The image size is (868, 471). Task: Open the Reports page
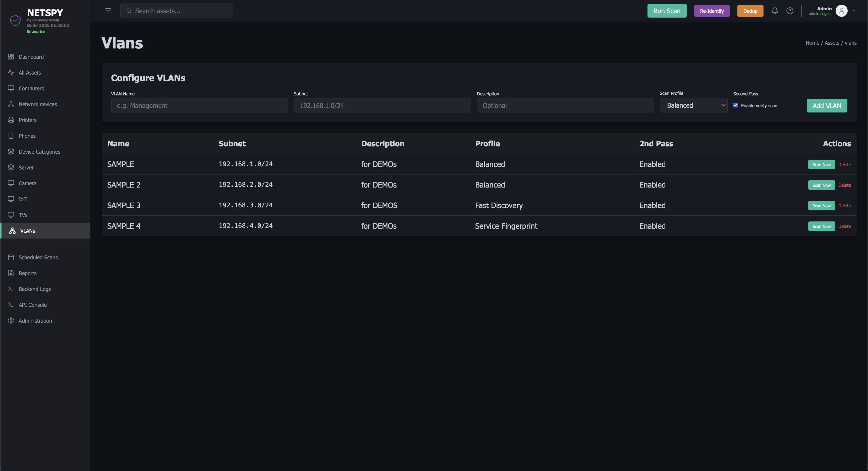[x=45, y=273]
